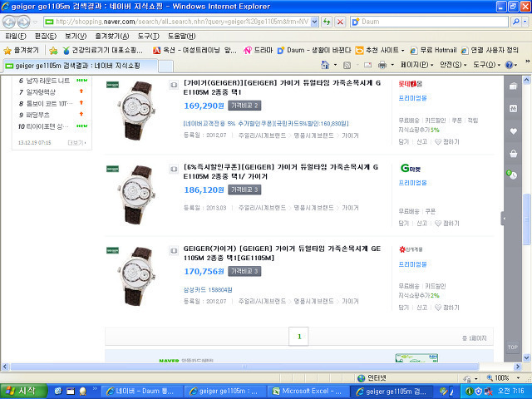The image size is (532, 399).
Task: Click the Stop loading red X icon
Action: 340,22
